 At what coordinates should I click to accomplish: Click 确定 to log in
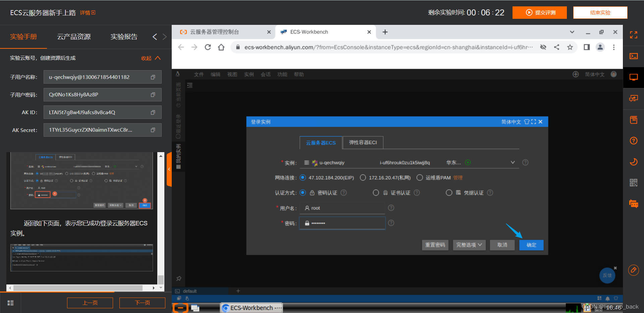[531, 245]
